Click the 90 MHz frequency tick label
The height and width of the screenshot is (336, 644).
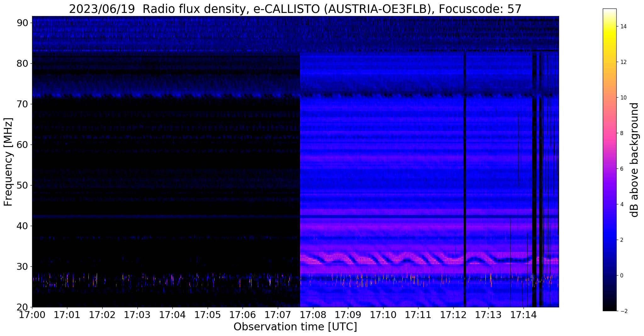[23, 23]
